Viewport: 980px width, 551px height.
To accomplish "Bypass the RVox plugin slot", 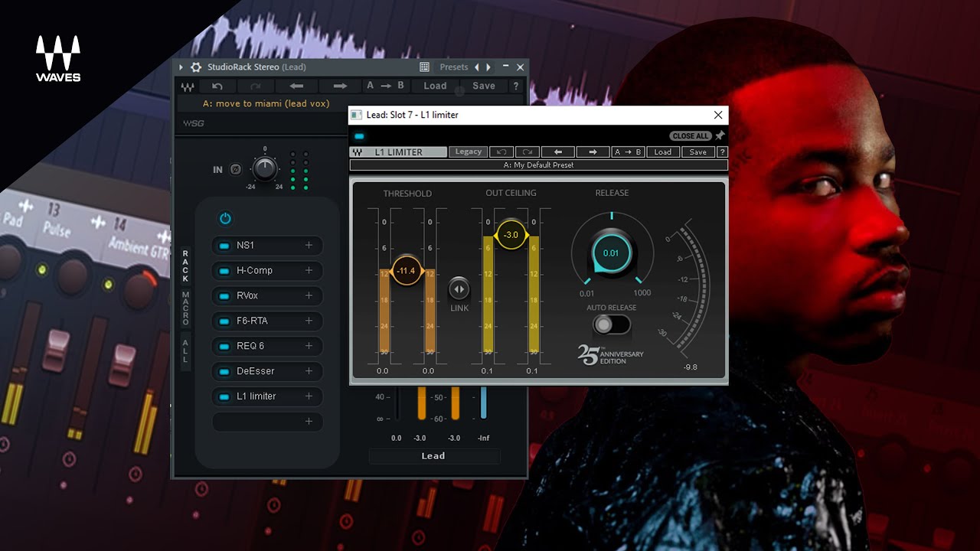I will coord(224,295).
